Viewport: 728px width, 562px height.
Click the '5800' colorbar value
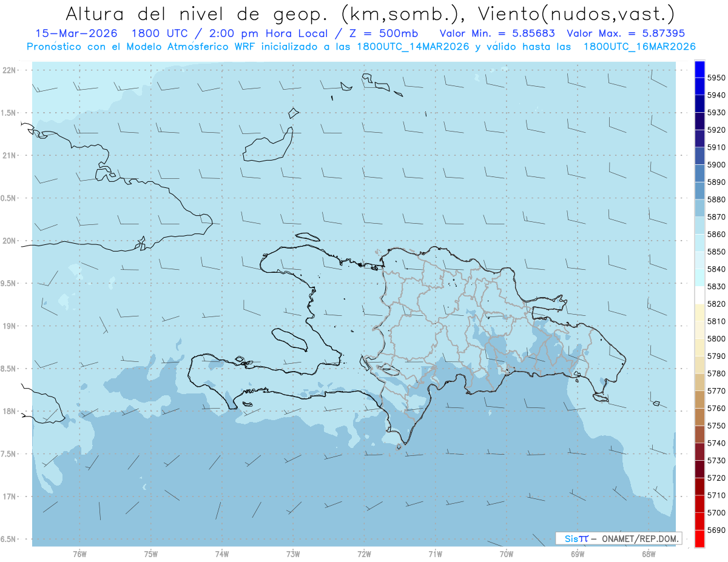point(717,339)
